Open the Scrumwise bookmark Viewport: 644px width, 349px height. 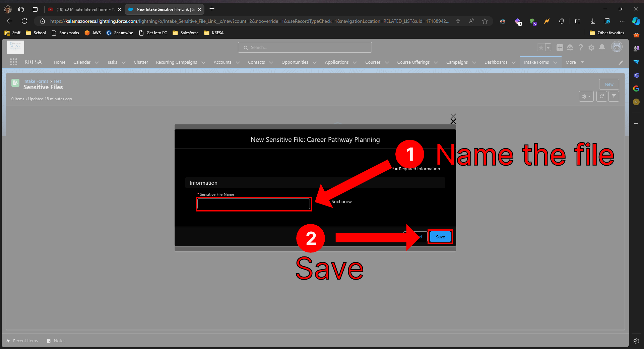click(x=120, y=33)
